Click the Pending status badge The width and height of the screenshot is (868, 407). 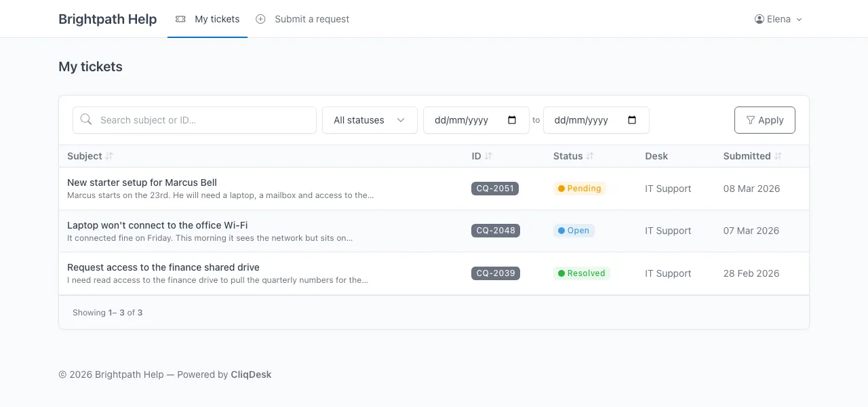(x=579, y=189)
